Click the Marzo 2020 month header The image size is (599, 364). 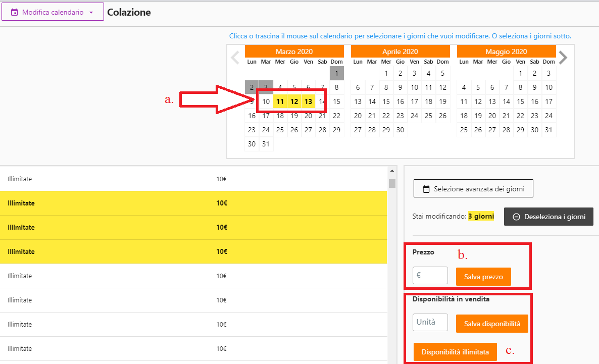point(294,51)
